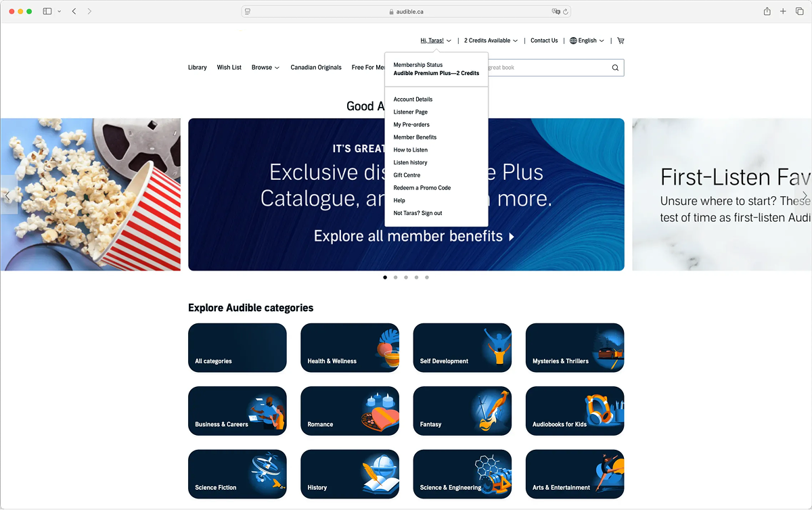
Task: Click Explore all member benefits
Action: click(413, 236)
